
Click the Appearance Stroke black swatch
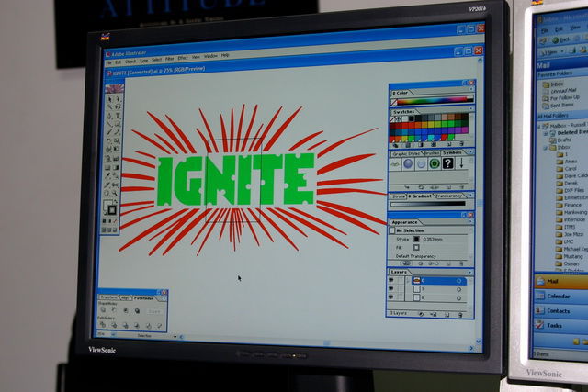pos(416,239)
